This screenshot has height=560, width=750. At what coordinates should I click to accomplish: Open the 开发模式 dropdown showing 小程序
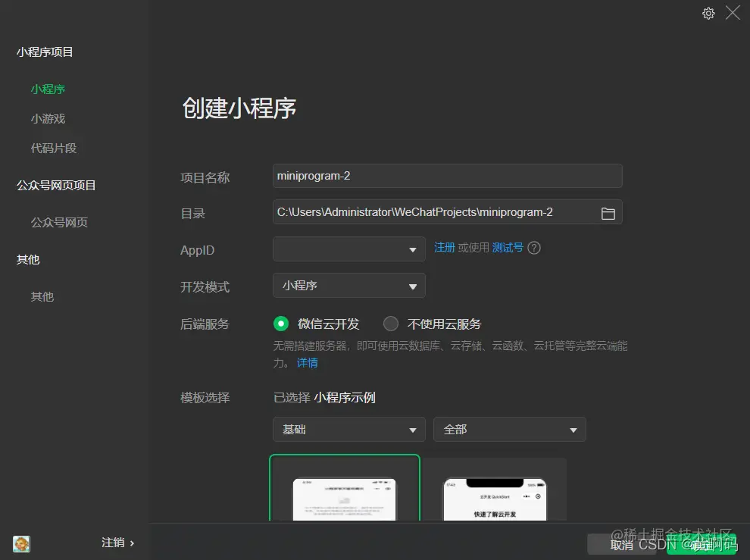(x=349, y=285)
